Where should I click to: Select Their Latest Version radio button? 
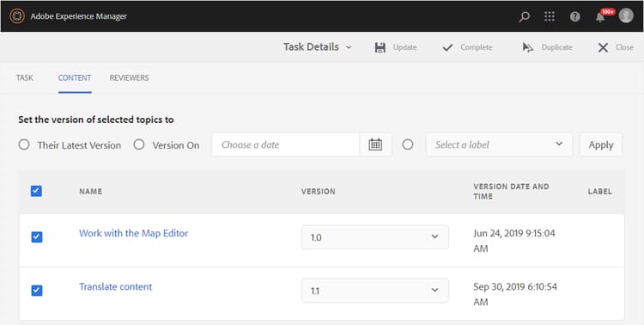coord(24,144)
